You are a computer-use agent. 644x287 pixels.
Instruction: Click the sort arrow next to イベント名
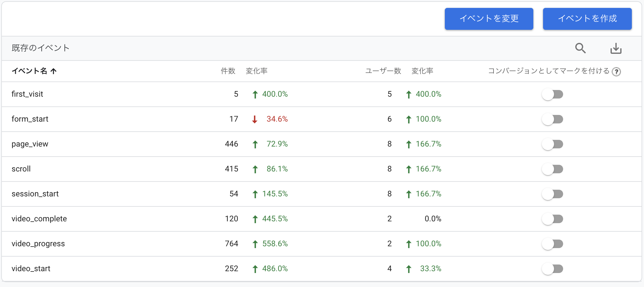[54, 71]
